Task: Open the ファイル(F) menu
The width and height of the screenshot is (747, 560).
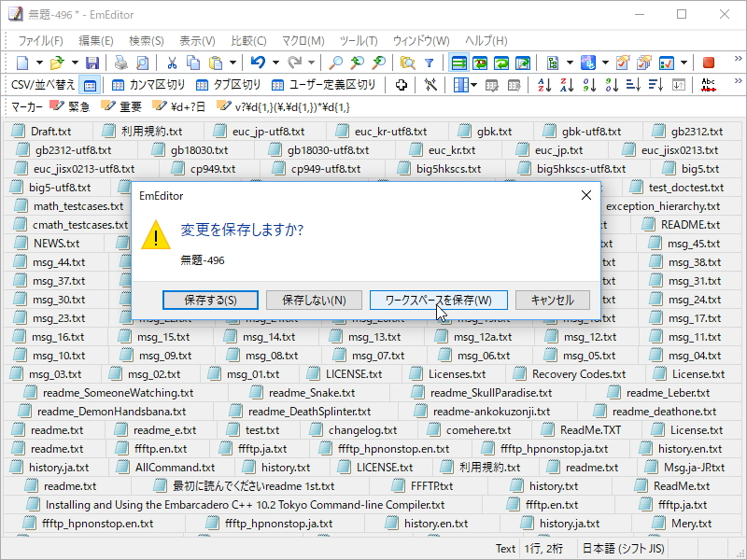Action: click(40, 41)
